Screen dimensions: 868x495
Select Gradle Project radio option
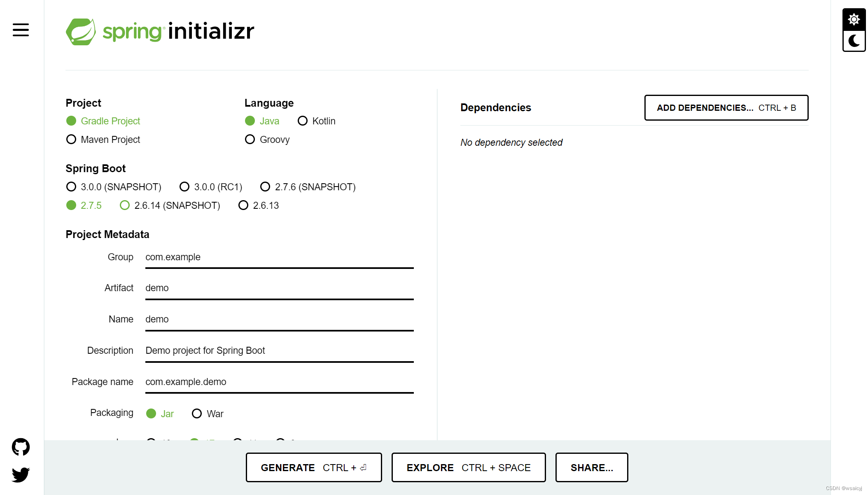[x=103, y=121]
